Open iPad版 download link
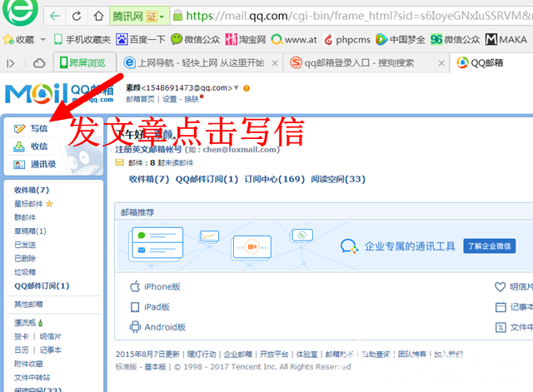This screenshot has height=392, width=533. point(150,307)
